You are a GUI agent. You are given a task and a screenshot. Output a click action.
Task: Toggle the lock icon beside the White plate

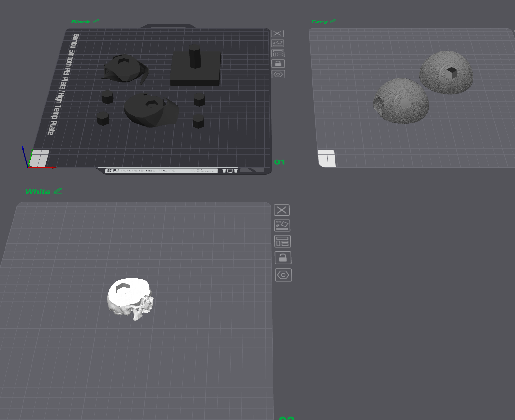pos(283,258)
